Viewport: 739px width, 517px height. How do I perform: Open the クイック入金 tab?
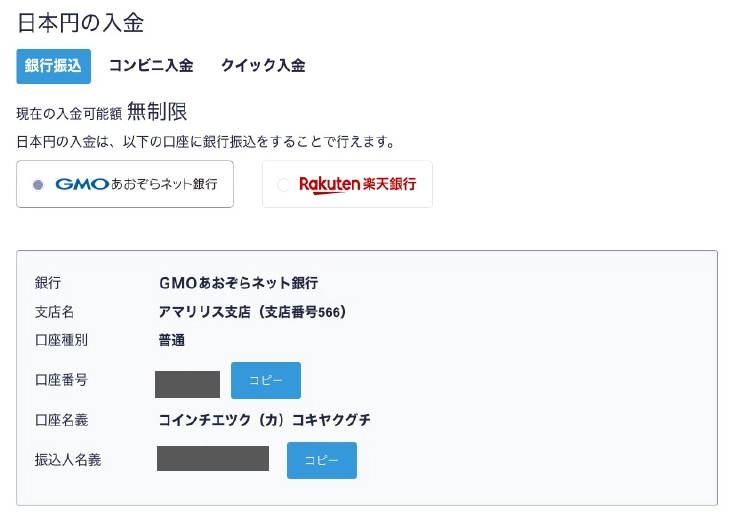tap(263, 66)
